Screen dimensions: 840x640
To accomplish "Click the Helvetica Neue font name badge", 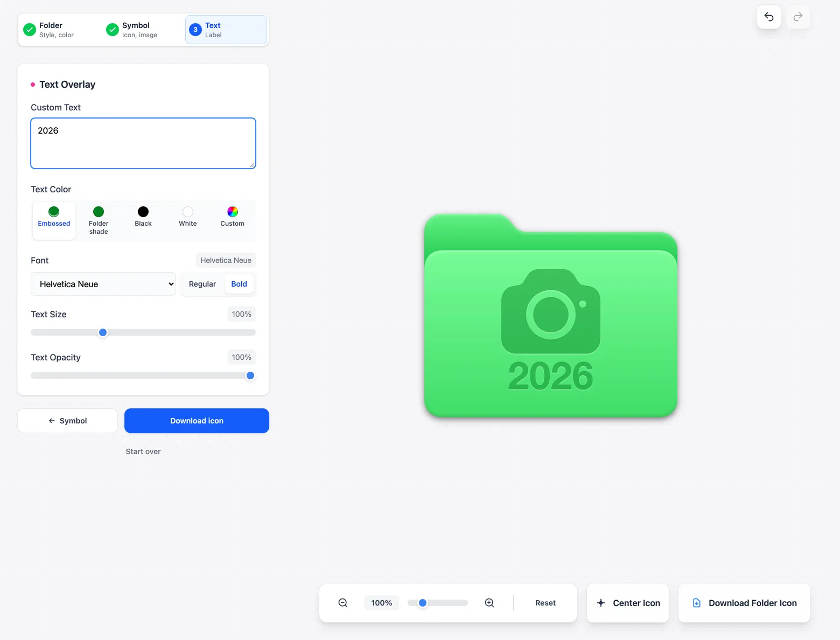I will (226, 260).
